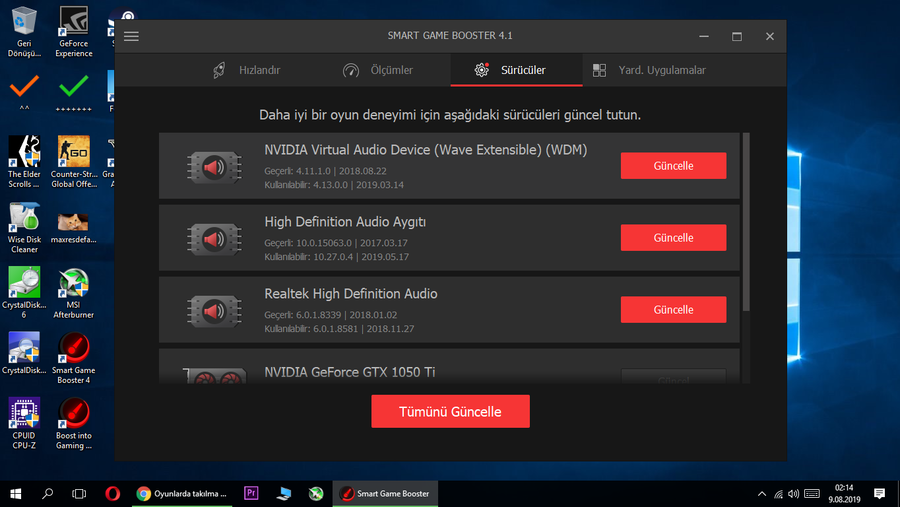Open the Action Center notifications
Viewport: 900px width, 507px height.
pos(879,494)
